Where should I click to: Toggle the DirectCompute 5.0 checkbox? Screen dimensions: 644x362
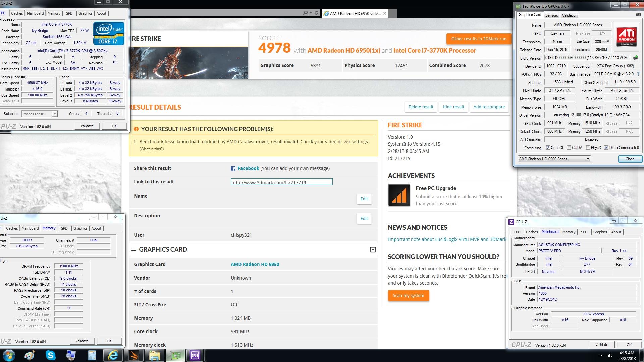pyautogui.click(x=606, y=148)
